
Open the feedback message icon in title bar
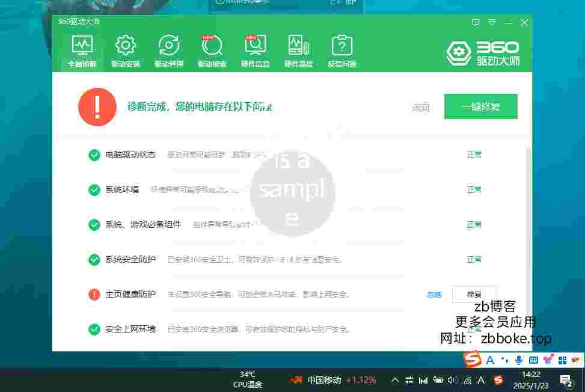(476, 22)
